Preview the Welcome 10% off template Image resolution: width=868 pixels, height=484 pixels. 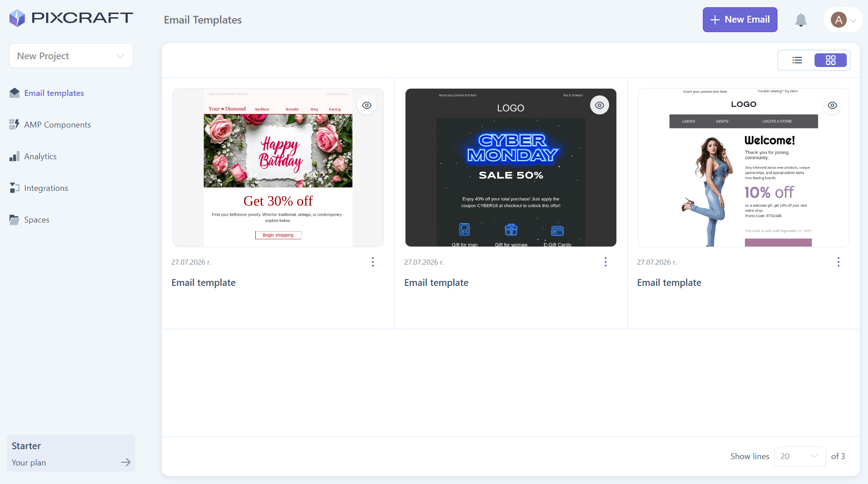pyautogui.click(x=832, y=105)
